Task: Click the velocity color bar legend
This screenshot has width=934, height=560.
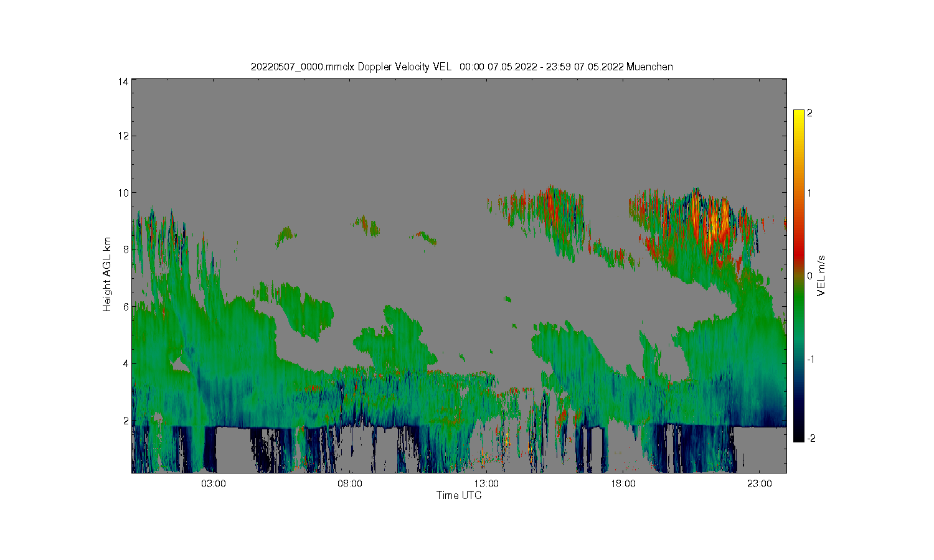Action: (x=798, y=276)
